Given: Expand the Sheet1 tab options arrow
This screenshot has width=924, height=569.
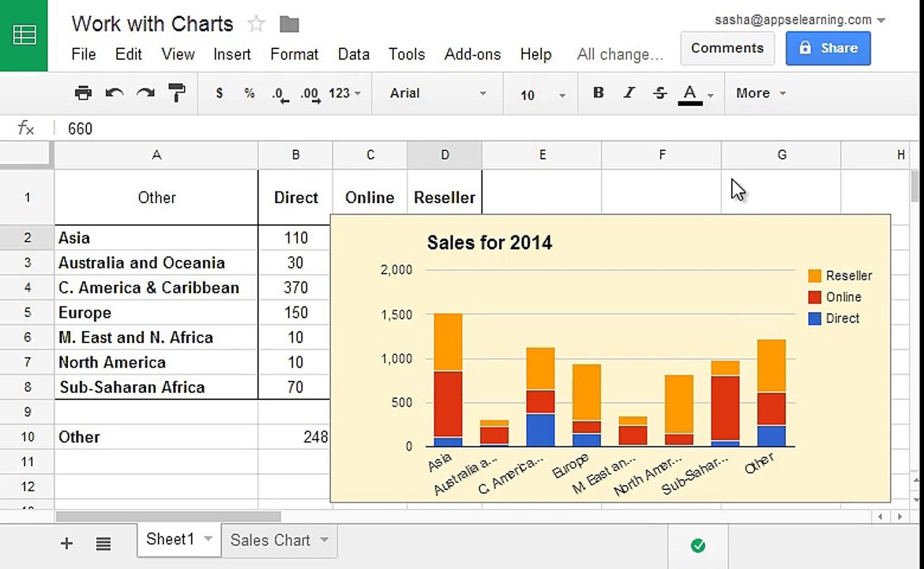Looking at the screenshot, I should [208, 539].
